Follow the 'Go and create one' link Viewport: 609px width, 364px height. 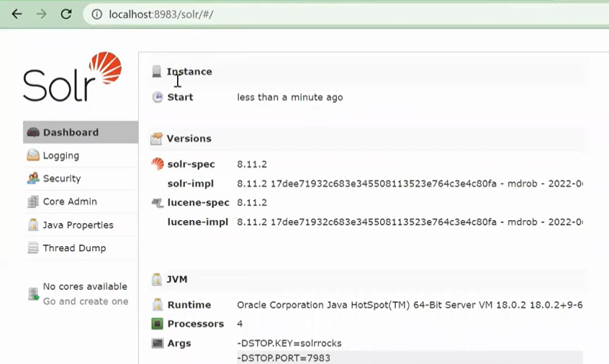pyautogui.click(x=86, y=301)
